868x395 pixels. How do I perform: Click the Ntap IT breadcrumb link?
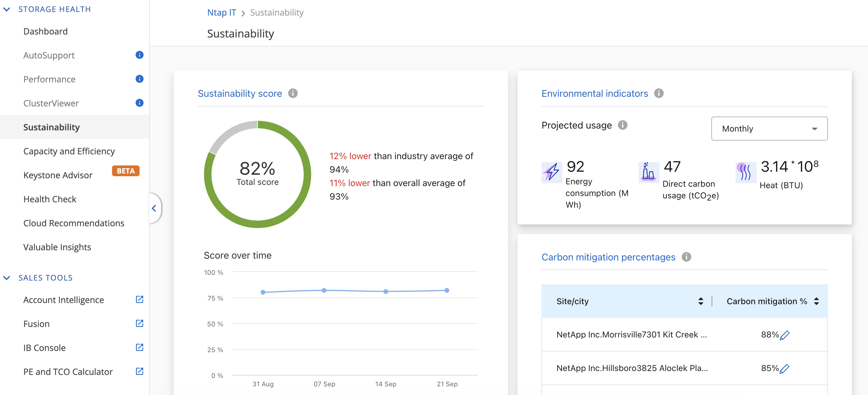pos(221,13)
